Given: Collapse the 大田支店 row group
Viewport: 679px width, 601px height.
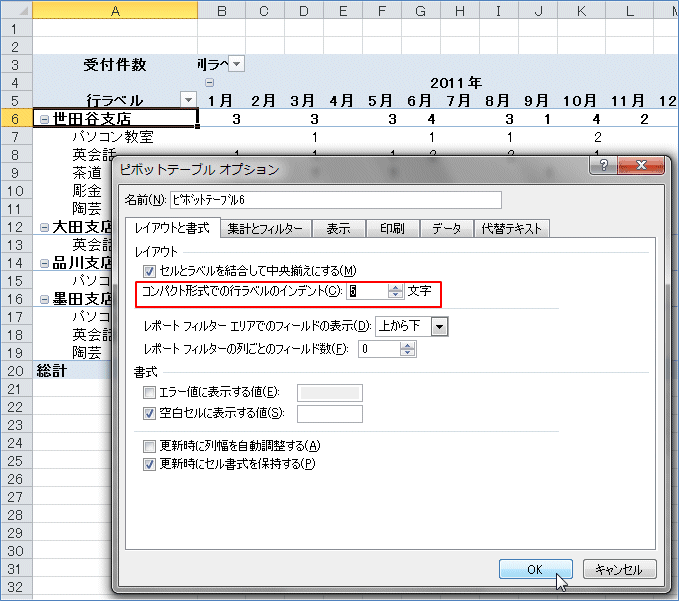Looking at the screenshot, I should [44, 227].
